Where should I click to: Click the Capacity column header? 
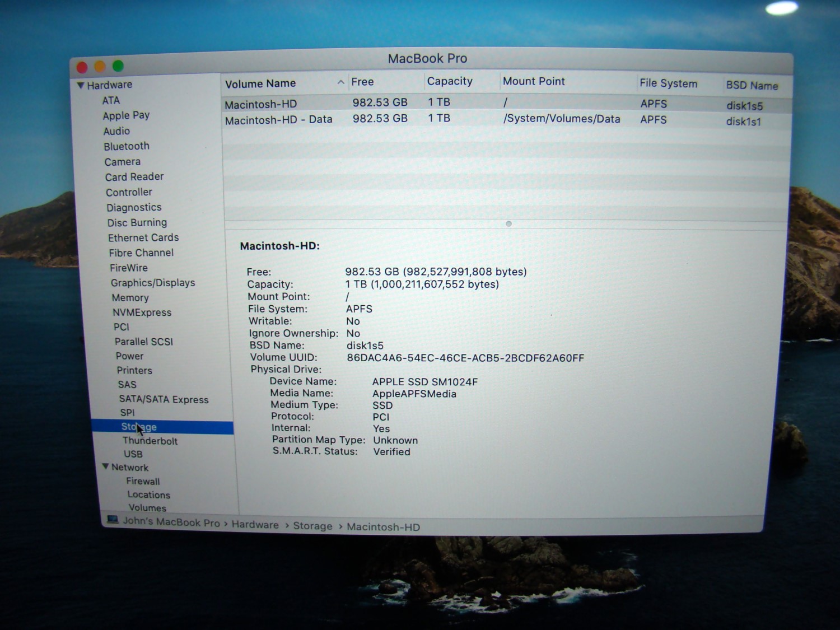coord(450,81)
